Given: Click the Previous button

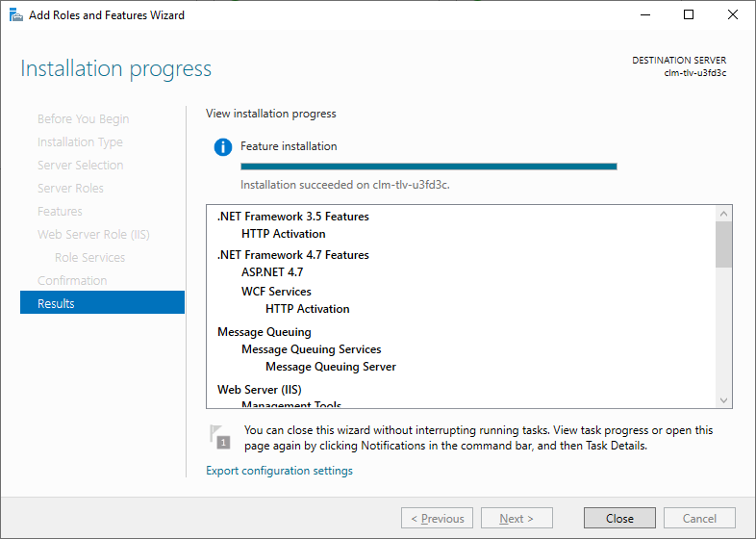Looking at the screenshot, I should tap(437, 518).
